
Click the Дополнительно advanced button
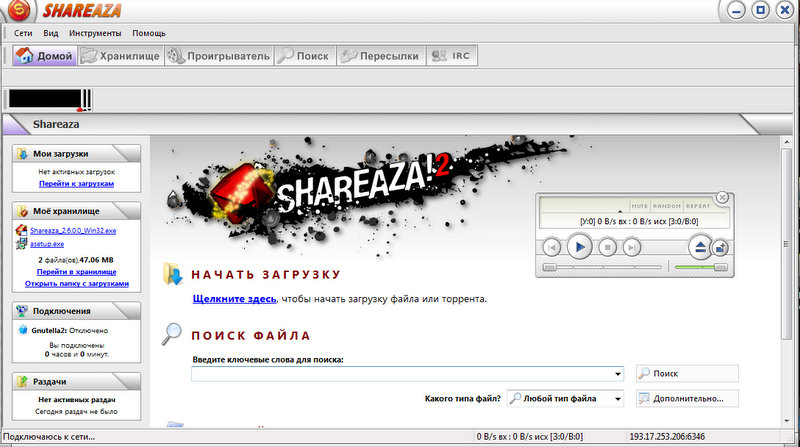click(687, 399)
